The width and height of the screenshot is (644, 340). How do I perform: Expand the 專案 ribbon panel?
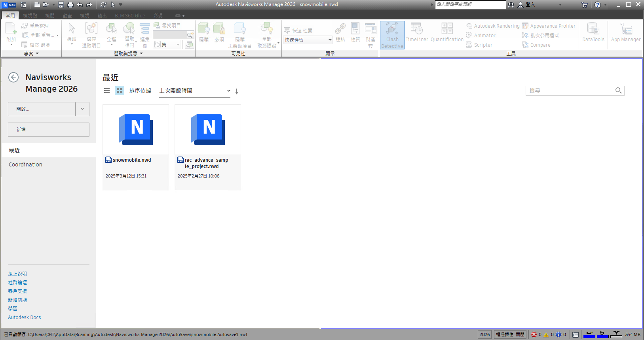point(31,53)
